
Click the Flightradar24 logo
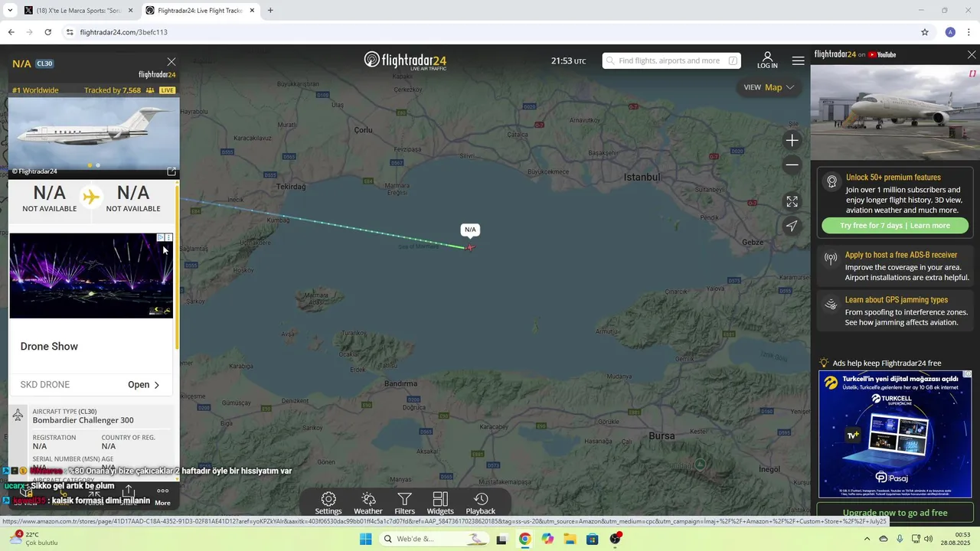[x=405, y=60]
